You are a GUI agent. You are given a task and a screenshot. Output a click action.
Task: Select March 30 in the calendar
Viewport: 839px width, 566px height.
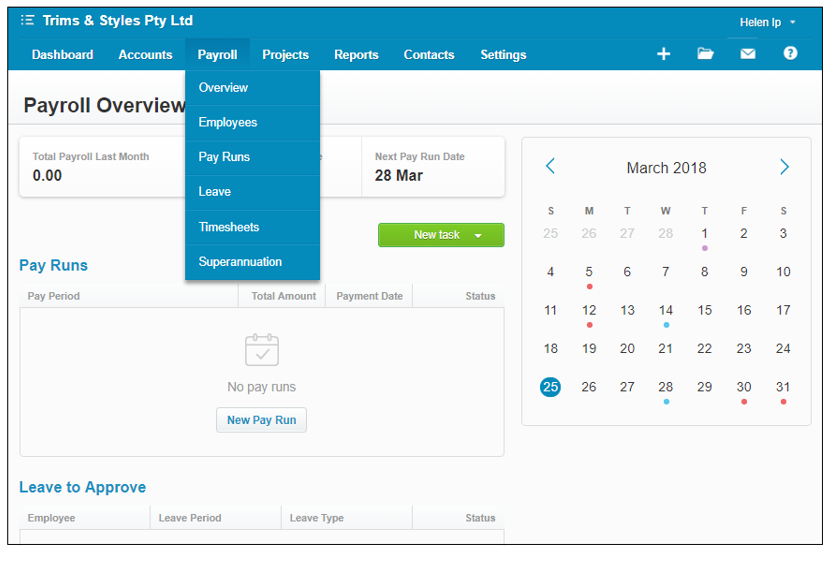[x=744, y=387]
